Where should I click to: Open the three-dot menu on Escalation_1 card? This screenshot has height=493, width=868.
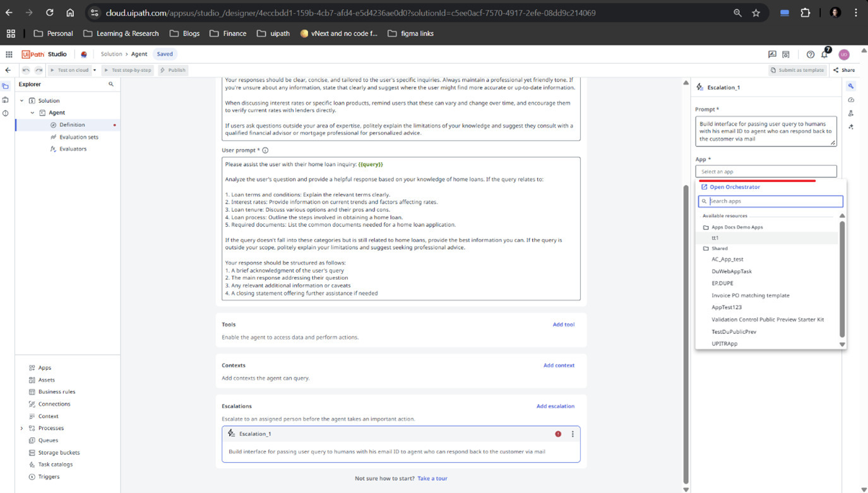pyautogui.click(x=573, y=434)
